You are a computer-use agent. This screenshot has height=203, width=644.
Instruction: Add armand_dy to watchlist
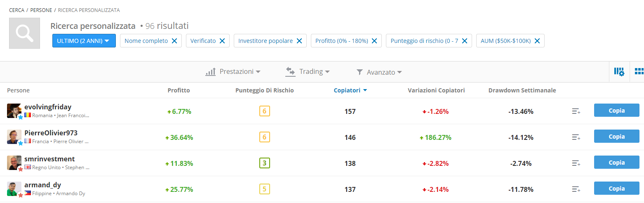(x=576, y=189)
